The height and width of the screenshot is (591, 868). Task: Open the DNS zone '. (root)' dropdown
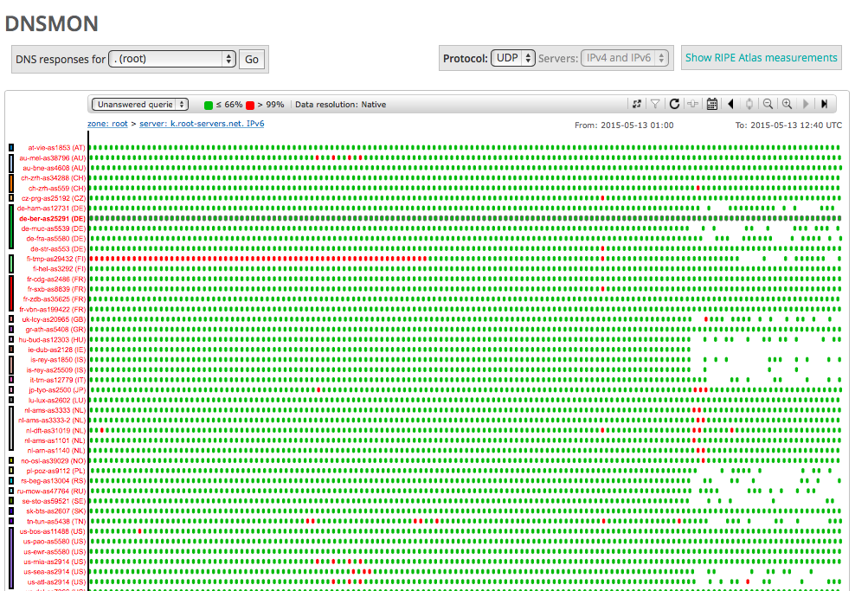coord(172,59)
